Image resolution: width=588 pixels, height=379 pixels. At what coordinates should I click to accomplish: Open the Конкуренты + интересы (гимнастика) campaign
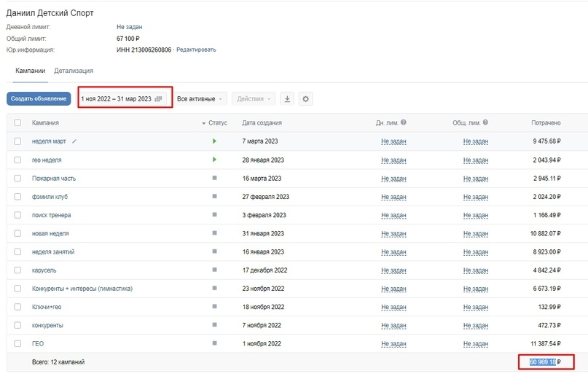click(x=82, y=289)
